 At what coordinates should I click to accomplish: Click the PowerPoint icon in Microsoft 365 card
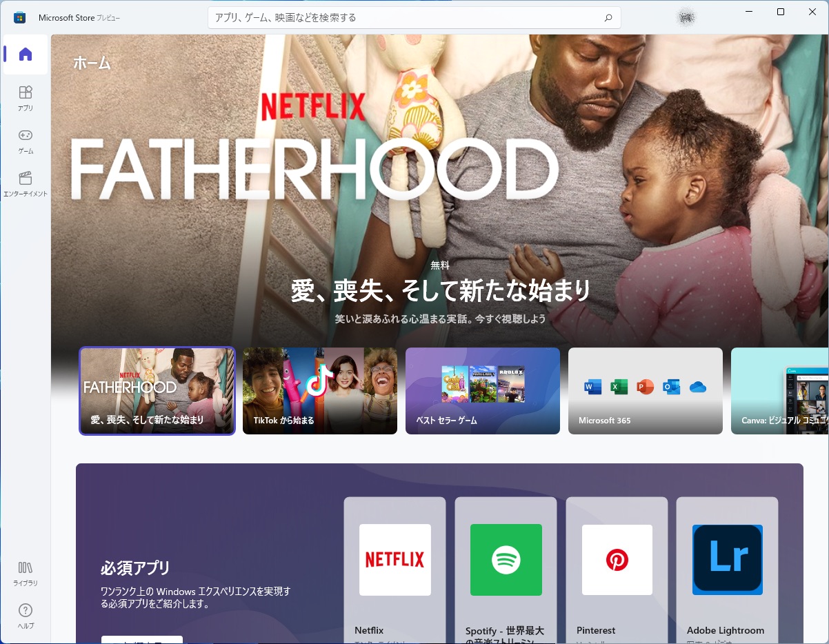click(645, 387)
